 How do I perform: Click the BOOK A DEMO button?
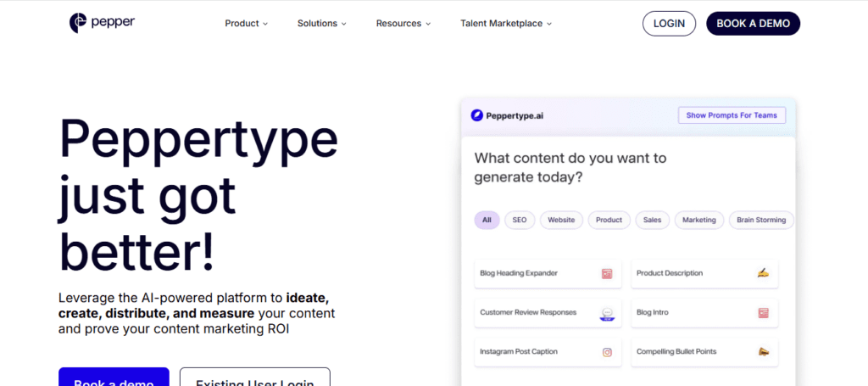point(753,24)
